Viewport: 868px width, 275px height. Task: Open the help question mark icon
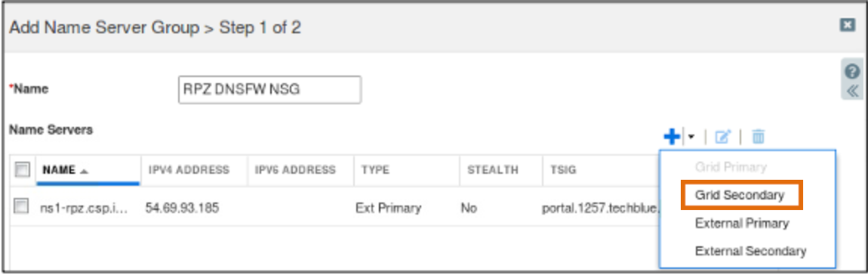(852, 72)
